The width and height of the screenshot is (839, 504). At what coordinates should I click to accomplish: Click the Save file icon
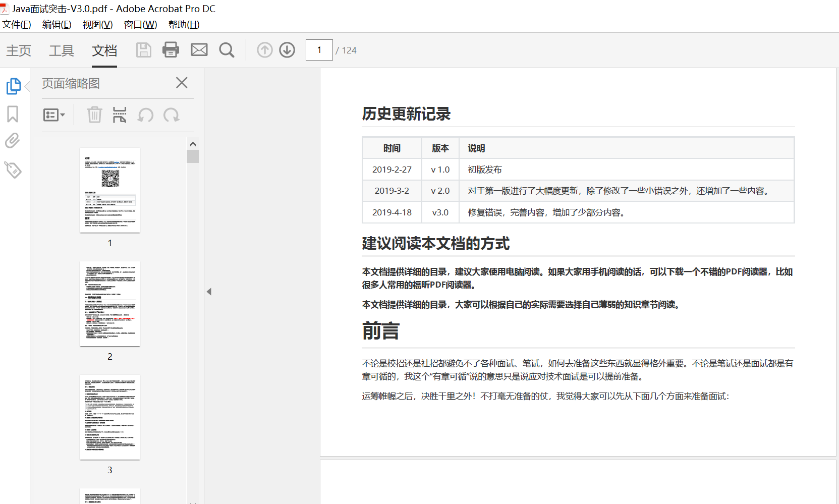[143, 50]
